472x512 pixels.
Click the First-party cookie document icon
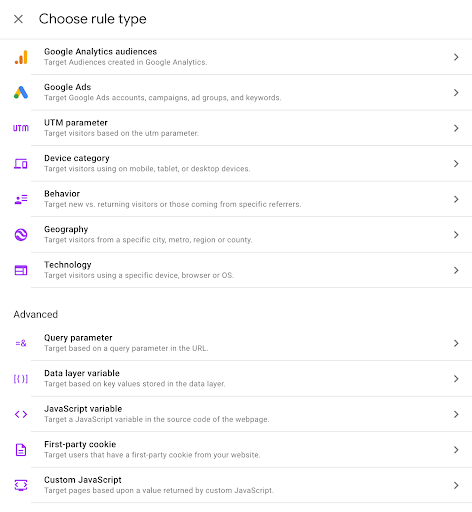click(x=21, y=450)
